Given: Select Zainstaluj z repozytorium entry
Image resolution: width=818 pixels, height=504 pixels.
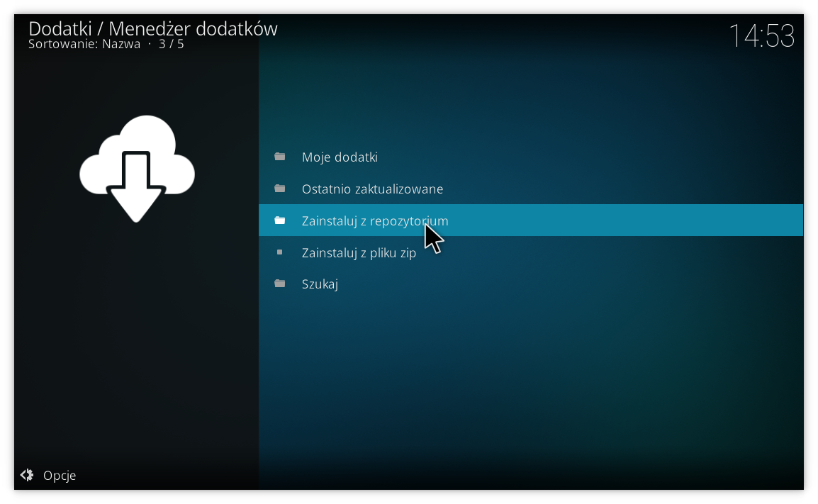Looking at the screenshot, I should [x=530, y=220].
